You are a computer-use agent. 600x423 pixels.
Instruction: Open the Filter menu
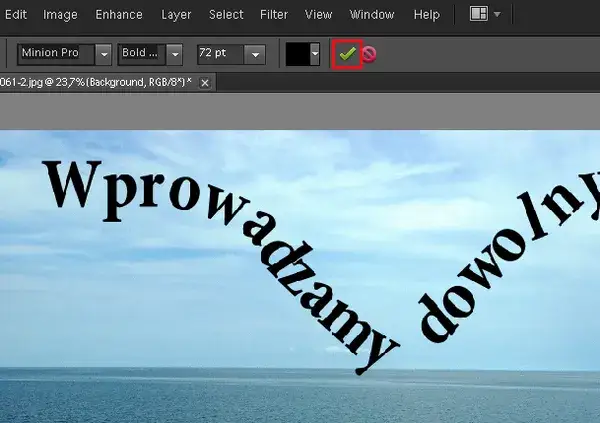point(274,15)
